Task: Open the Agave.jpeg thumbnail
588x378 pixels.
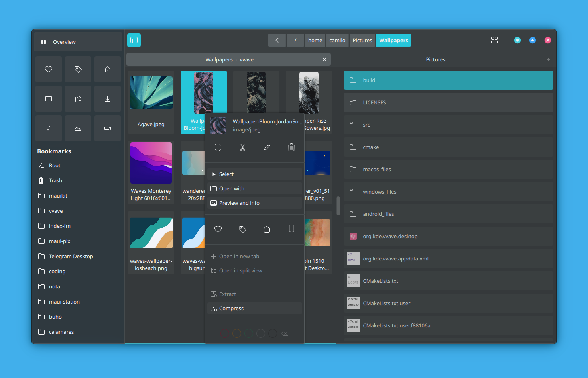Action: (151, 93)
